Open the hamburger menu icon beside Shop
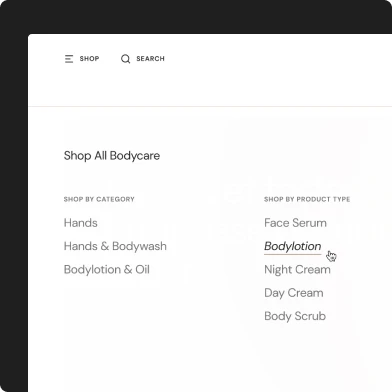The image size is (392, 392). pyautogui.click(x=69, y=59)
